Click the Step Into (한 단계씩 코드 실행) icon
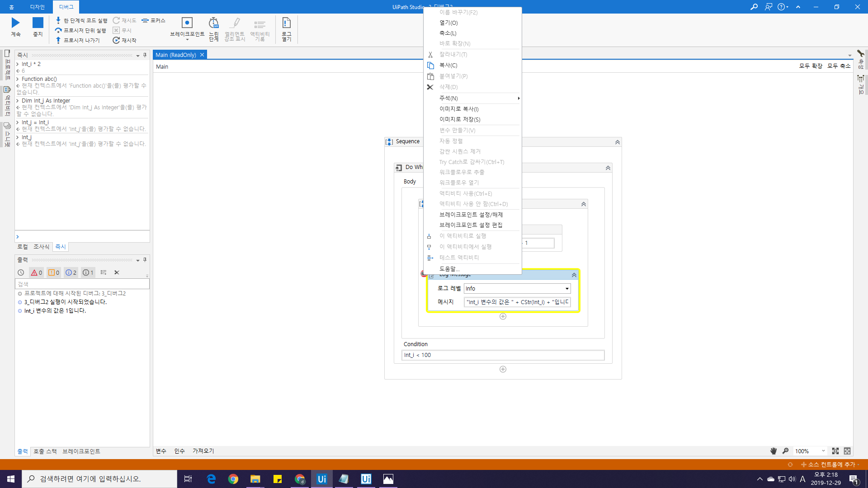 (58, 20)
